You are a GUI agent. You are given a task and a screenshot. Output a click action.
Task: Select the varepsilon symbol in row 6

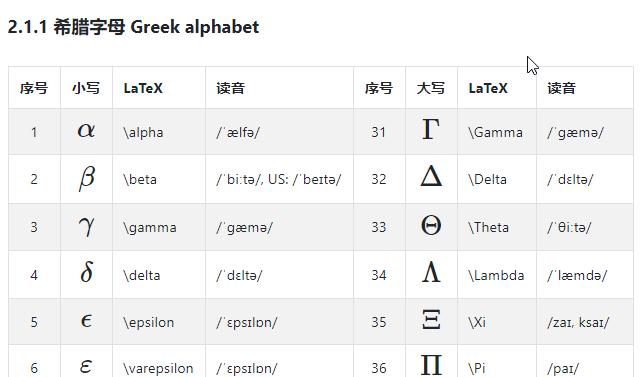click(86, 366)
